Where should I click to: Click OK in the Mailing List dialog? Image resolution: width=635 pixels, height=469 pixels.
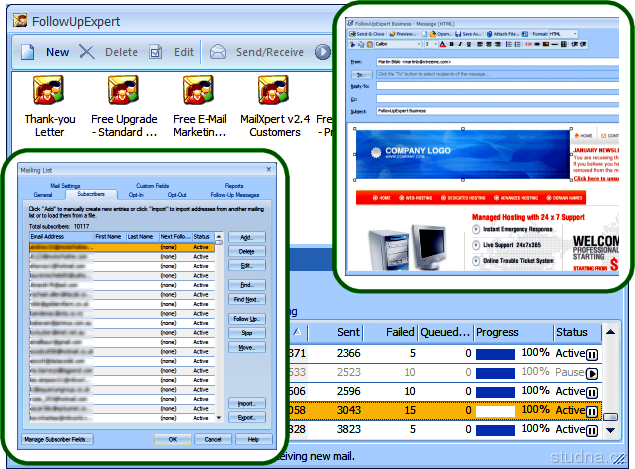click(173, 439)
